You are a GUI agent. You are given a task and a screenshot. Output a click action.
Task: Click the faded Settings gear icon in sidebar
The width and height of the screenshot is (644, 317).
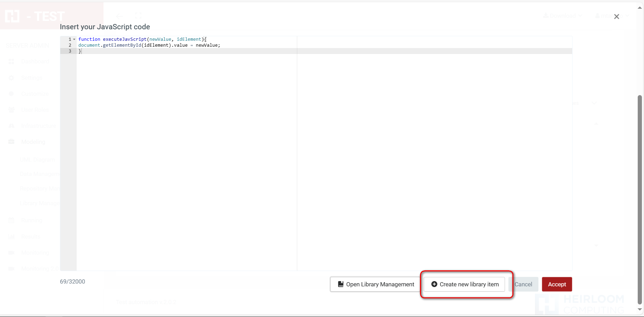[x=11, y=78]
